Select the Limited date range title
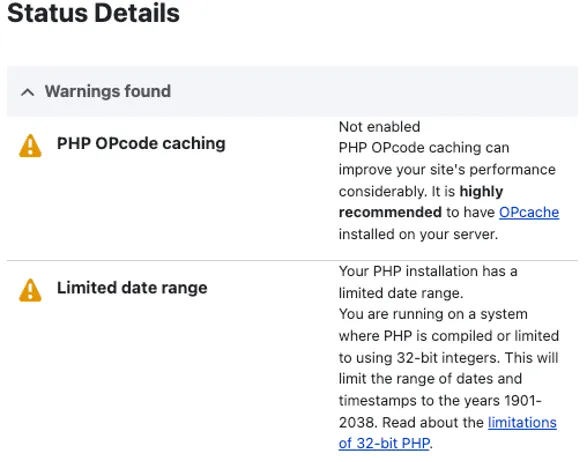Viewport: 588px width, 462px height. pos(132,288)
